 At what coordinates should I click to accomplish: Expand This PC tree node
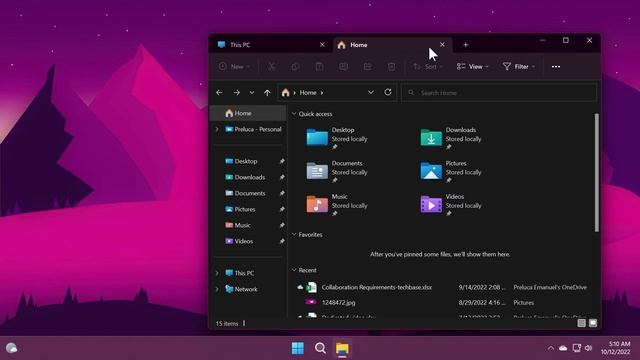tap(217, 273)
